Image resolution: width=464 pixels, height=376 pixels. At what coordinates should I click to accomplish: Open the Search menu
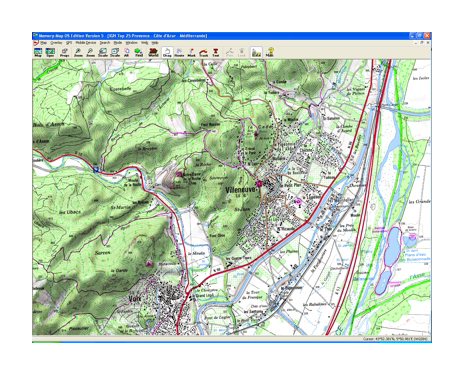105,43
